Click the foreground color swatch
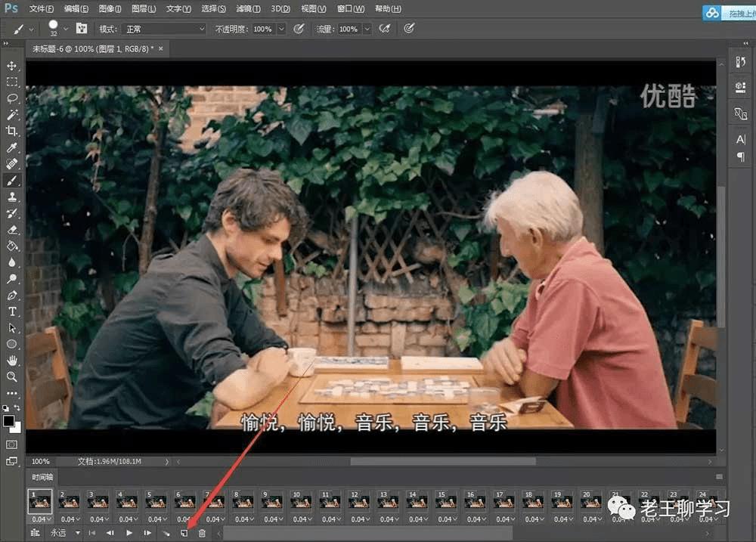The width and height of the screenshot is (756, 542). 8,421
